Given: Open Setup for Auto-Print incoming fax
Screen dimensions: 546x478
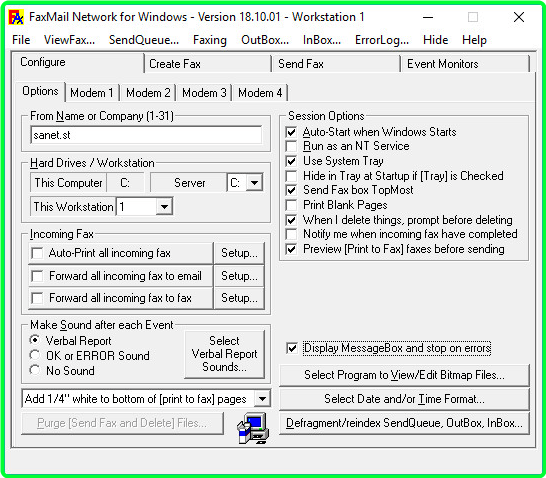Looking at the screenshot, I should [239, 253].
